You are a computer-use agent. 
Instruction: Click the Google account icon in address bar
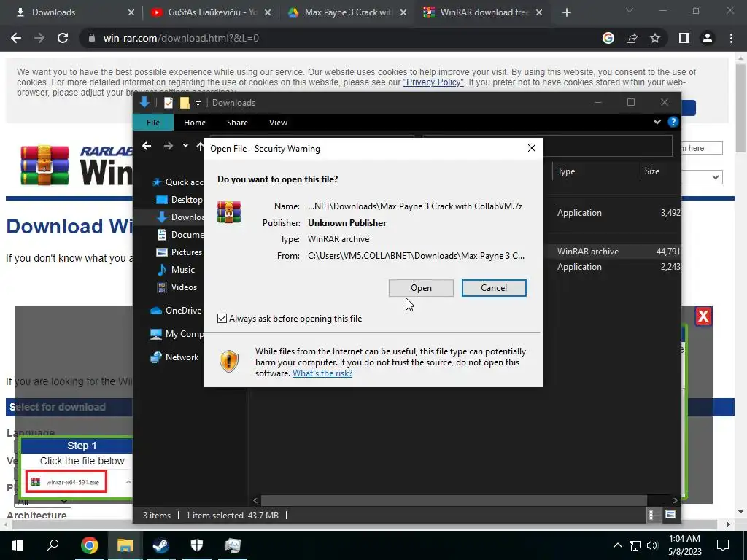608,38
